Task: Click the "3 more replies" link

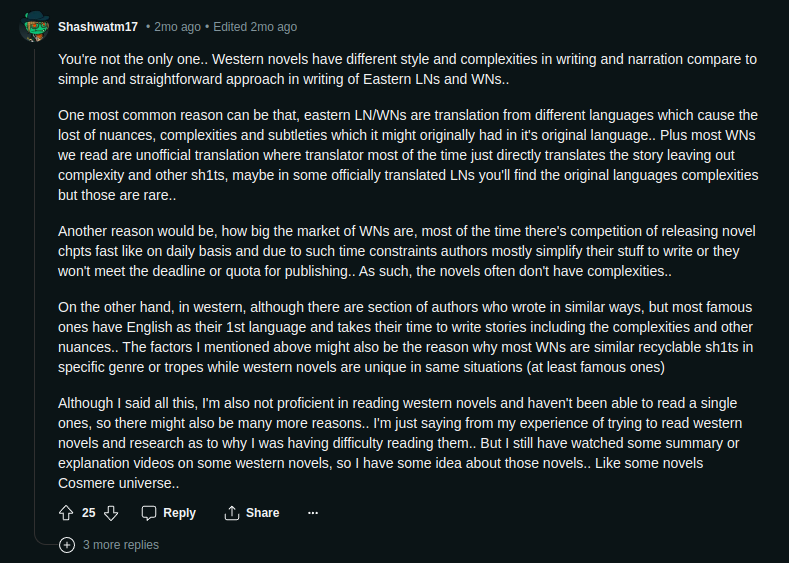Action: (x=120, y=545)
